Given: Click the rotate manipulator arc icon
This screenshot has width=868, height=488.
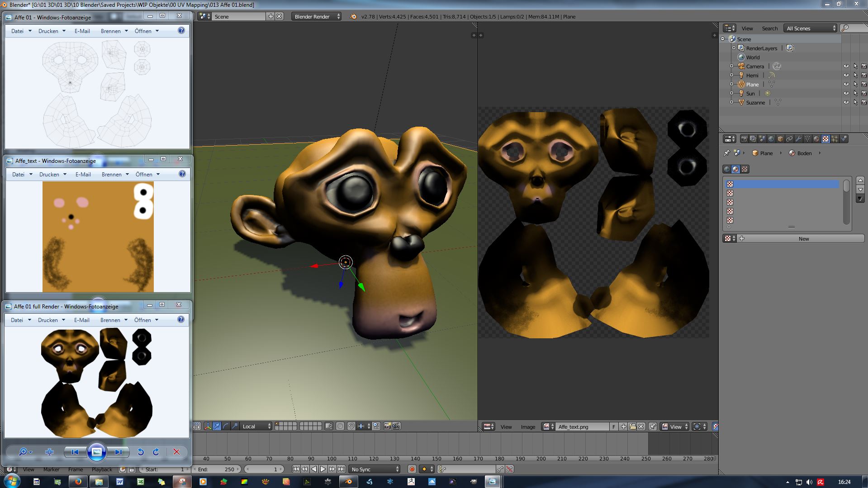Looking at the screenshot, I should pyautogui.click(x=226, y=426).
